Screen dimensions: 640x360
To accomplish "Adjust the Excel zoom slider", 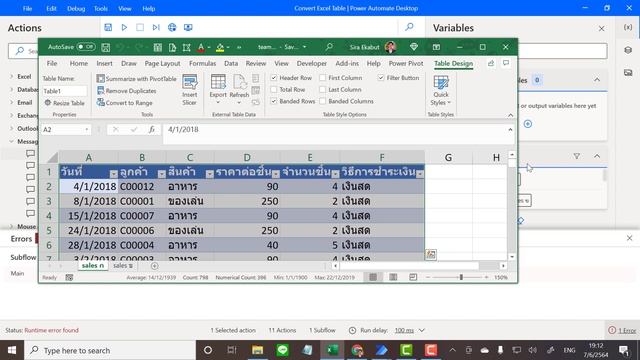I will coord(461,278).
